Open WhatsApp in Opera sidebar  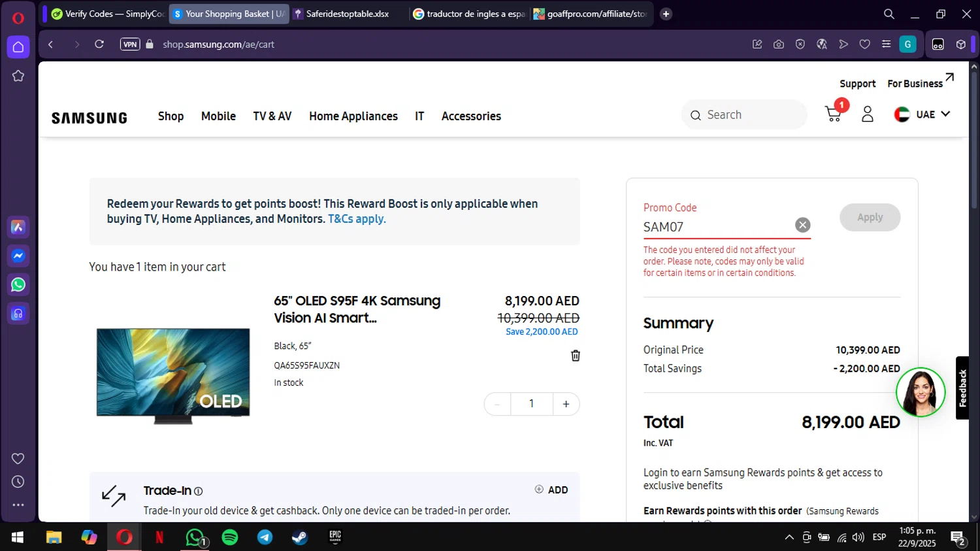click(18, 284)
